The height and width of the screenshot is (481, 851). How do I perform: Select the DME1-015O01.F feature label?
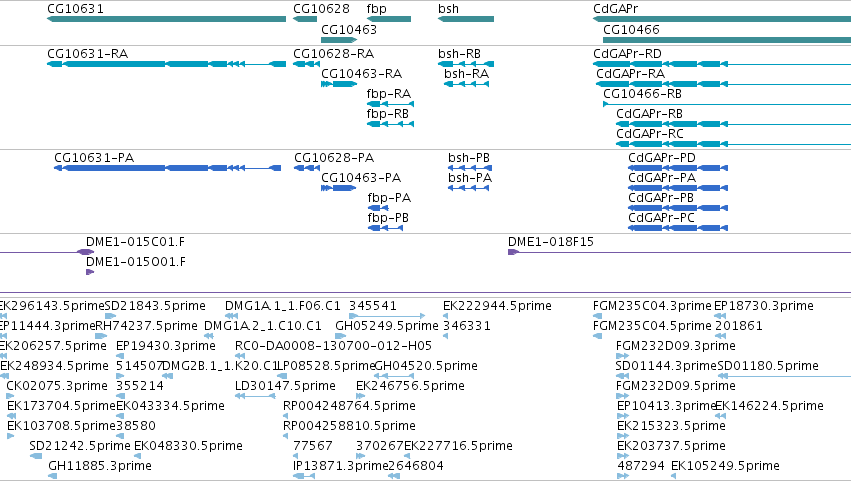tap(136, 262)
